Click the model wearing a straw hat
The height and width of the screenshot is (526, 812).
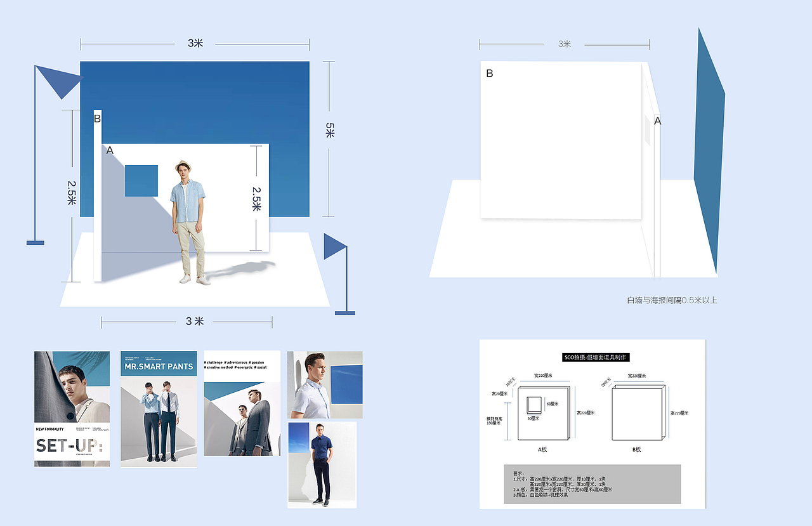(x=188, y=222)
